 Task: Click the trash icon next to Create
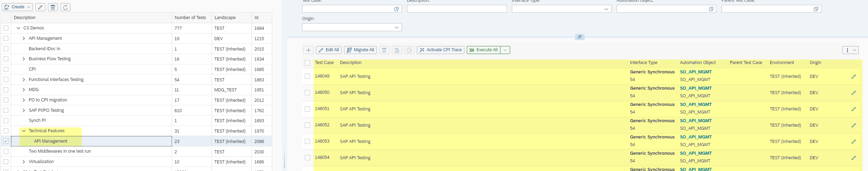point(53,7)
